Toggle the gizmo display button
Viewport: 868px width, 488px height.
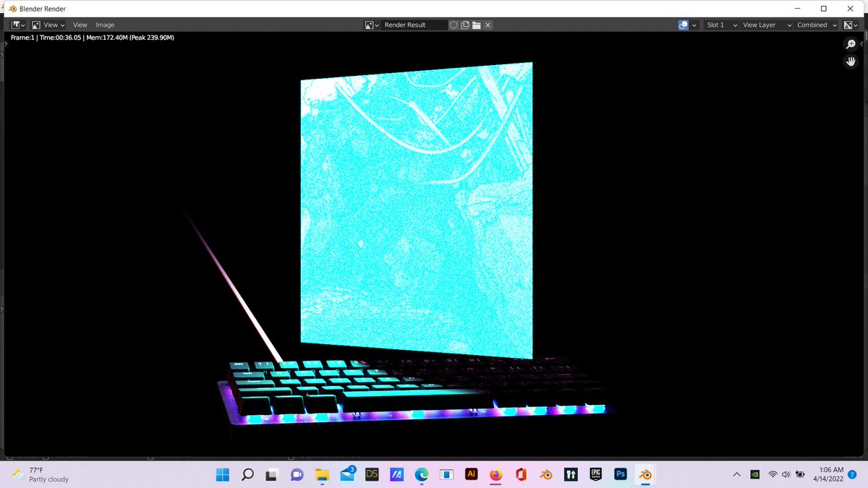684,25
